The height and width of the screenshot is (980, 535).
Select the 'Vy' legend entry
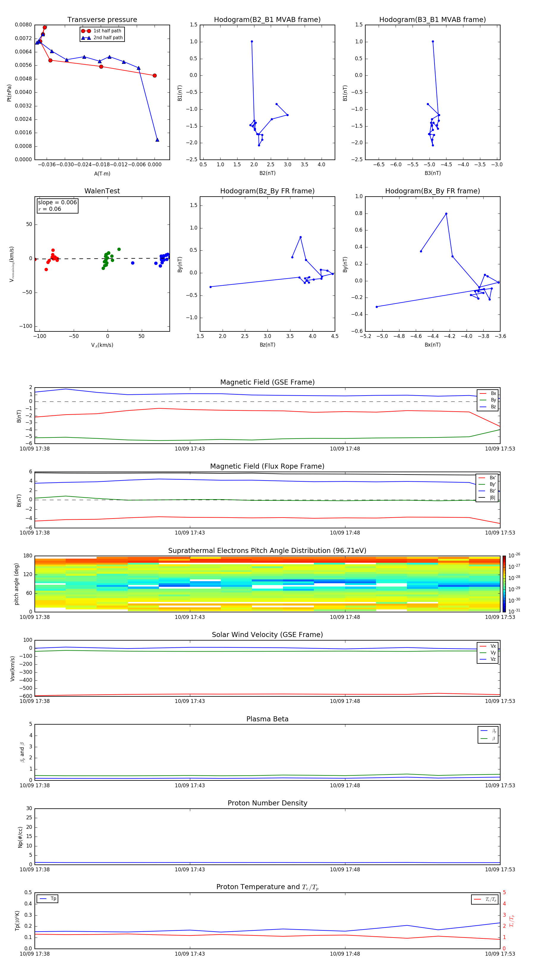tap(488, 652)
